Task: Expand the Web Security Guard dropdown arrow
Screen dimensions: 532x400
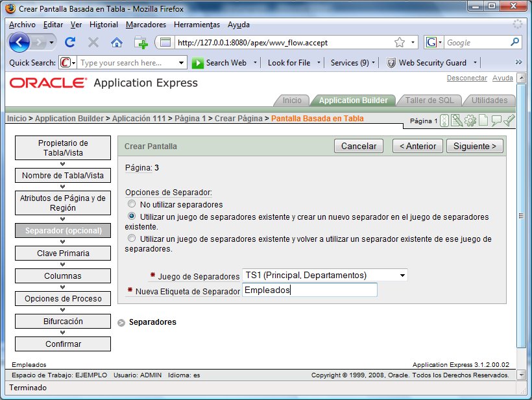Action: click(475, 63)
